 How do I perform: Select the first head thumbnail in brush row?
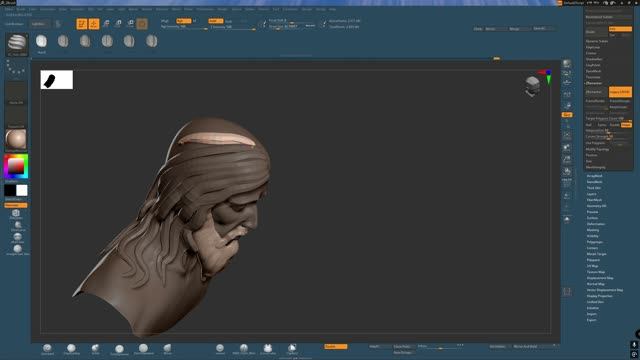41,42
